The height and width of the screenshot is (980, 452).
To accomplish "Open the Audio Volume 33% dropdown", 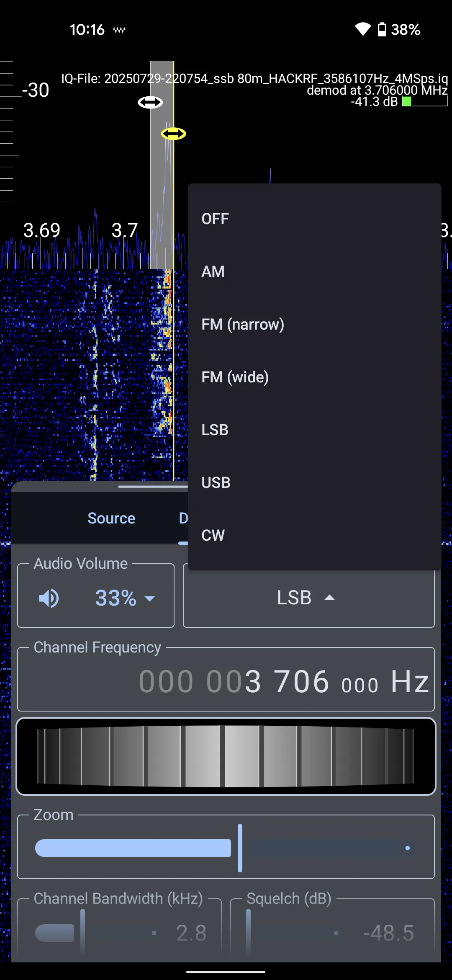I will 125,598.
